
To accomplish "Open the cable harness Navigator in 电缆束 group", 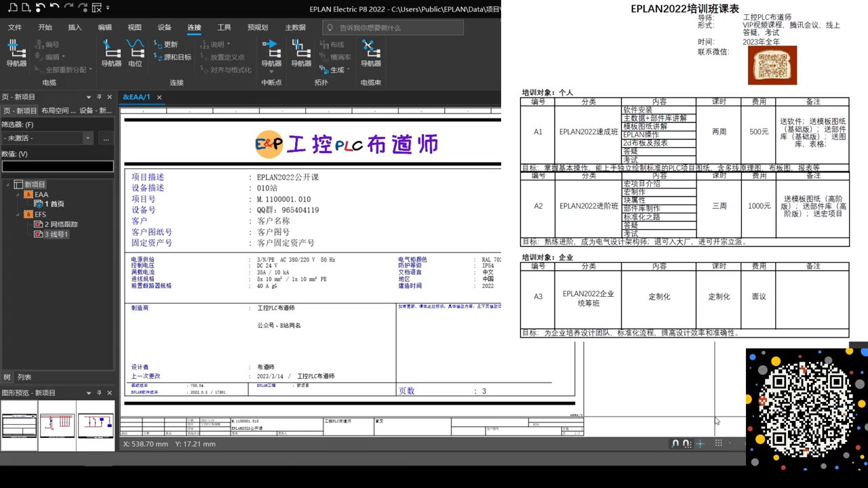I will tap(370, 53).
